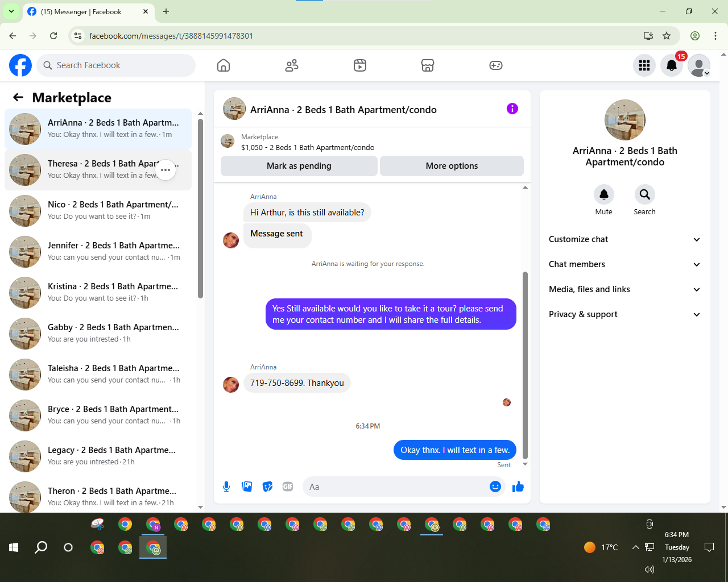Open Kristina conversation in list
Viewport: 728px width, 582px height.
[x=98, y=293]
